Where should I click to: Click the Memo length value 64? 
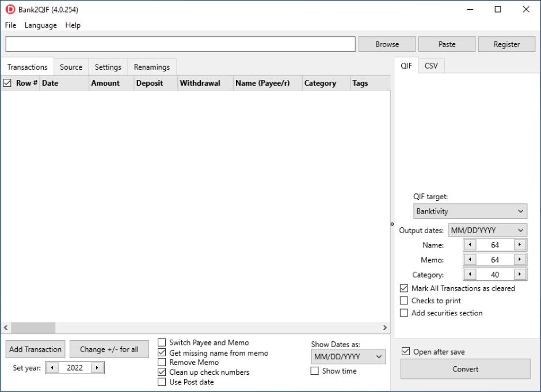[495, 260]
